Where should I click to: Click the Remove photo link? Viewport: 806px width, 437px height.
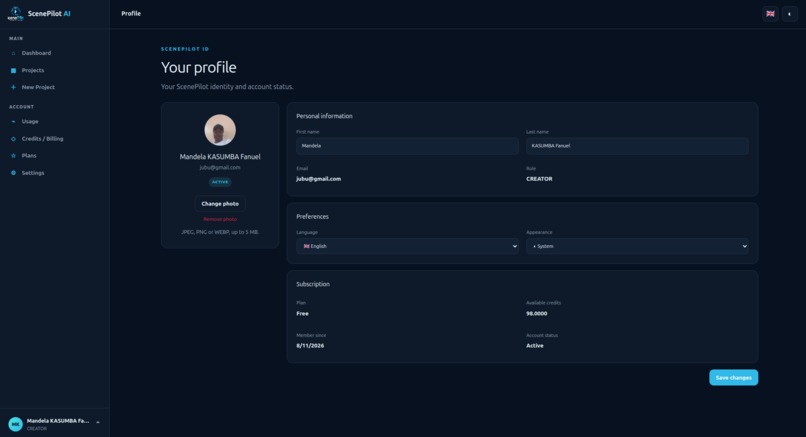tap(220, 220)
